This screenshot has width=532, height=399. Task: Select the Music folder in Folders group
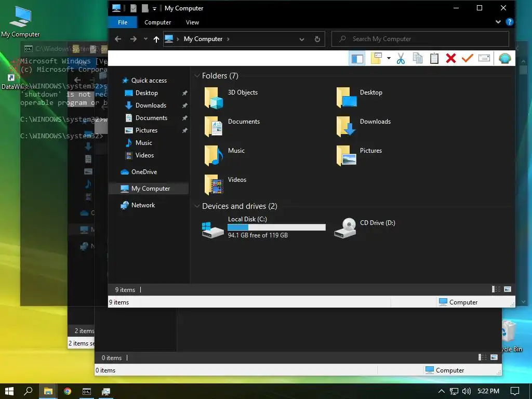pos(224,156)
